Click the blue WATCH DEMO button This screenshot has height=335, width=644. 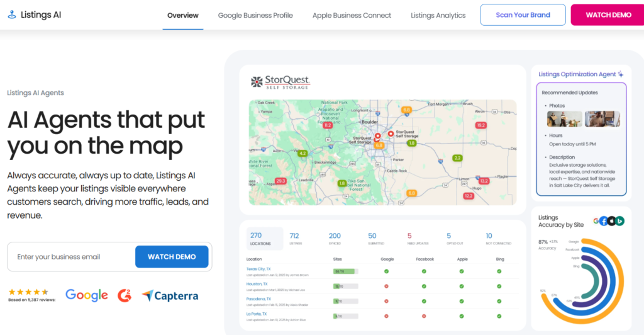pos(172,257)
